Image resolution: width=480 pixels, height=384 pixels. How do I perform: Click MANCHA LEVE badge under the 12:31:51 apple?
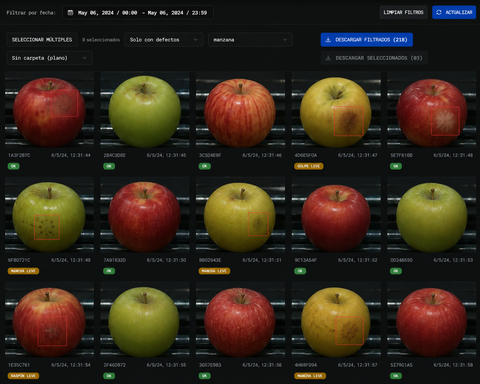coord(214,271)
